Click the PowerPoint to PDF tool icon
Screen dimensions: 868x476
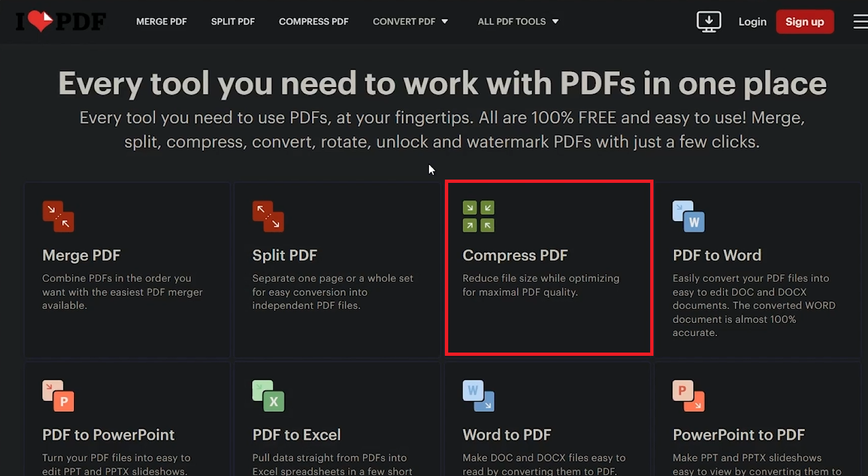(x=688, y=396)
